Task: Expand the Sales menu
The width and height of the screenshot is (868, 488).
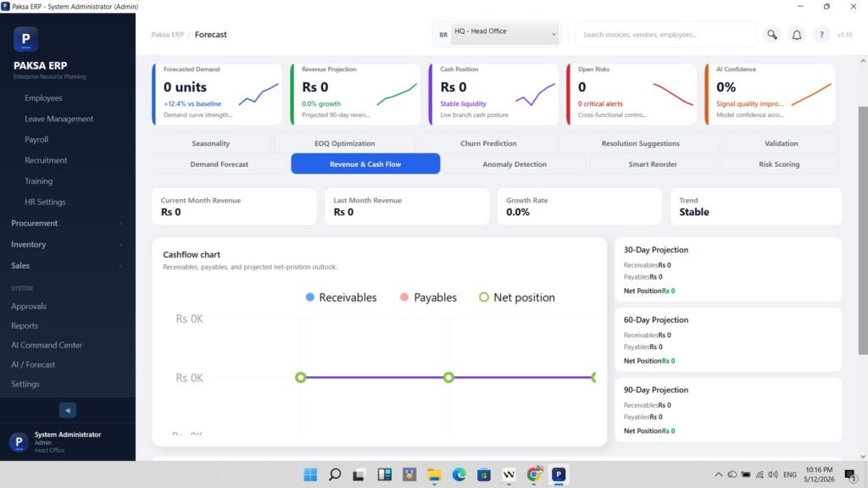Action: tap(68, 265)
